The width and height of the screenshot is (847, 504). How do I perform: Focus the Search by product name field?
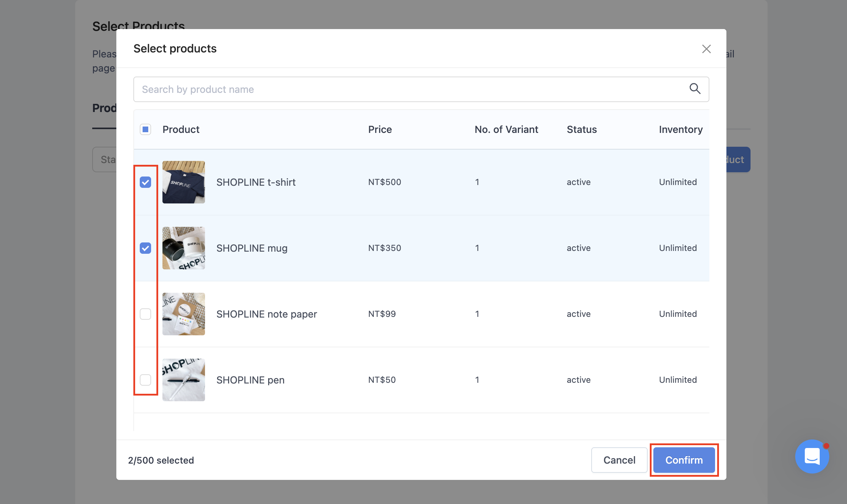click(421, 89)
